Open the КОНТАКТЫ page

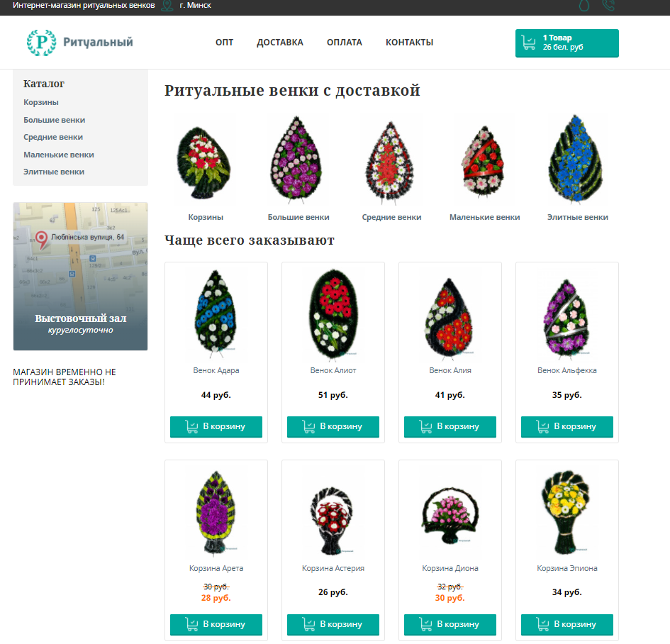pos(409,43)
